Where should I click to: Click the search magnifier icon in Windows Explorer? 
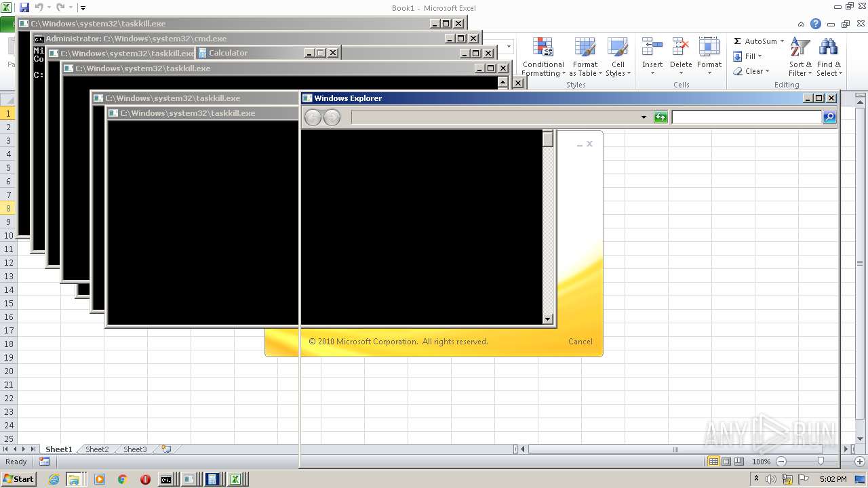[829, 117]
